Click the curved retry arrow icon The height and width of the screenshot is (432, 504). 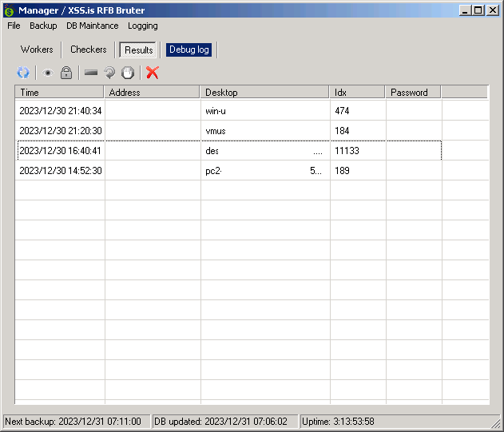[109, 73]
